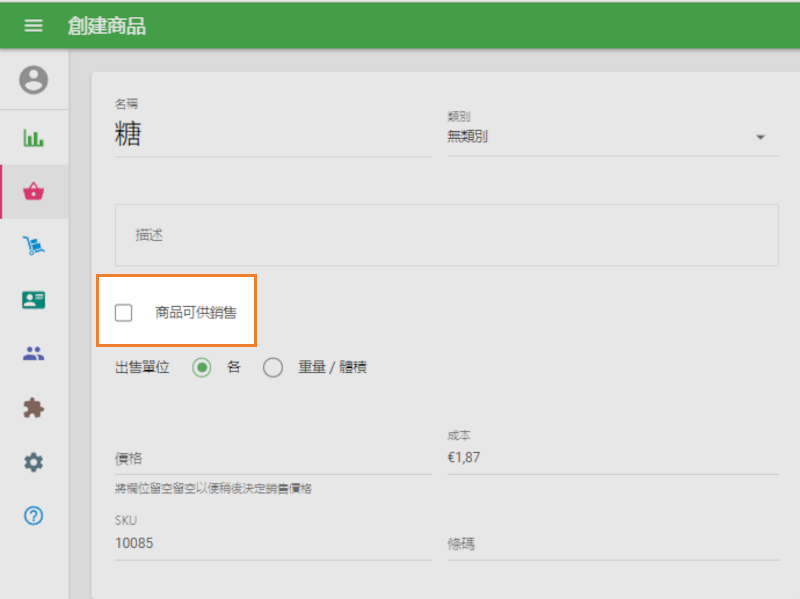The height and width of the screenshot is (599, 800).
Task: Open Integrations via the puzzle piece icon
Action: (x=33, y=407)
